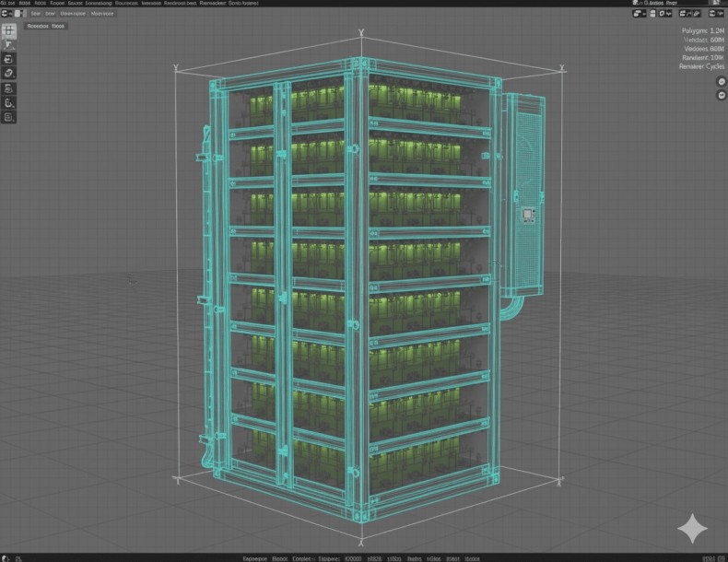The height and width of the screenshot is (562, 728).
Task: Expand the leftmost dropdown icon in top-right header
Action: point(640,14)
